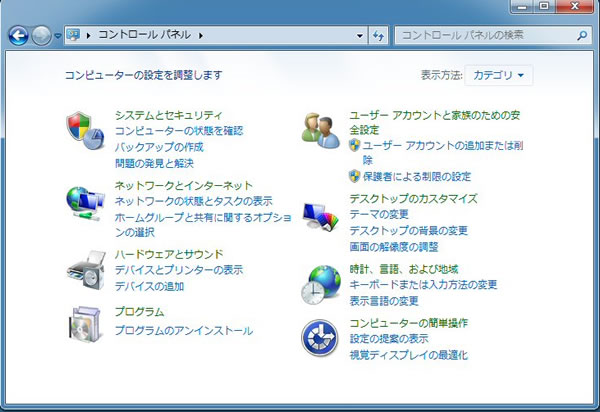Open テーマの変更 link
This screenshot has height=412, width=600.
click(x=379, y=214)
